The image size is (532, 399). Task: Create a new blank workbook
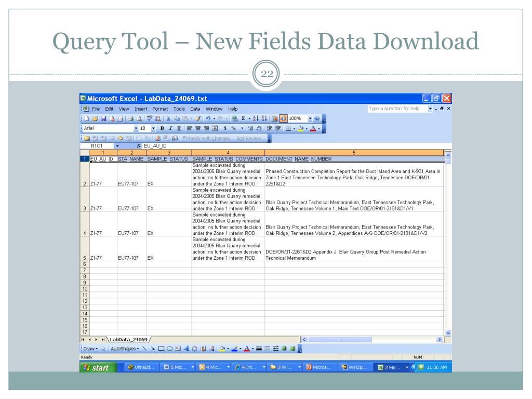[87, 118]
